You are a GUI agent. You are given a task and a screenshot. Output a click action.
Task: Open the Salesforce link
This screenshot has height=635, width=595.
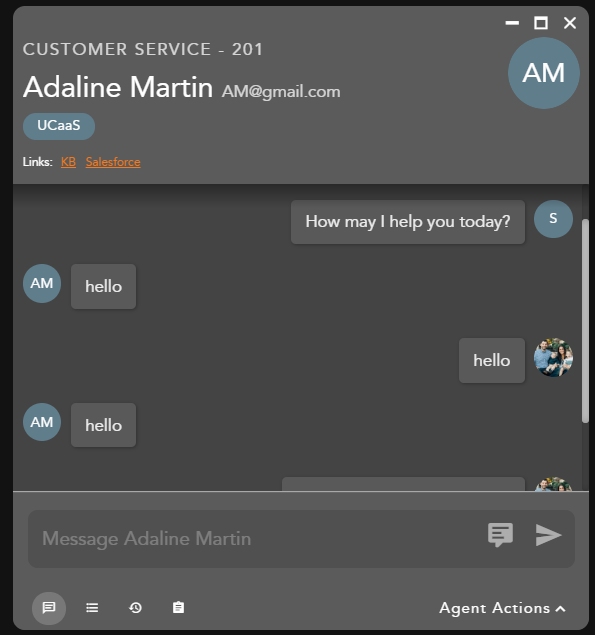pos(113,162)
